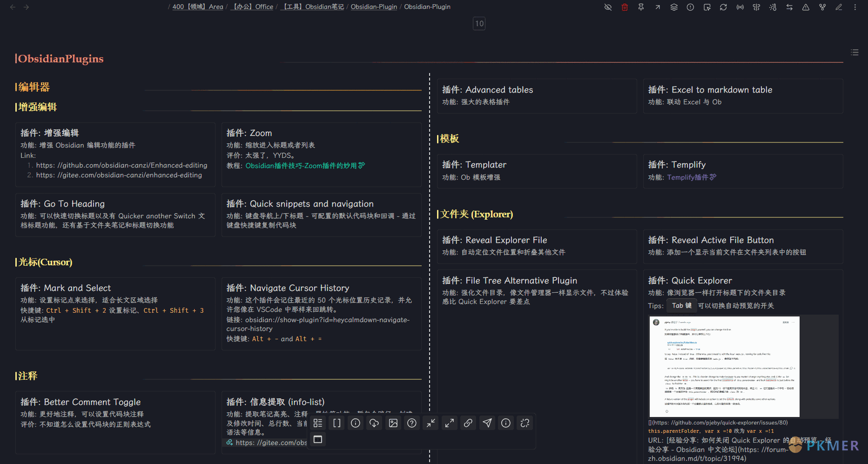Click the collapse inward arrows icon
The width and height of the screenshot is (868, 464).
tap(431, 423)
